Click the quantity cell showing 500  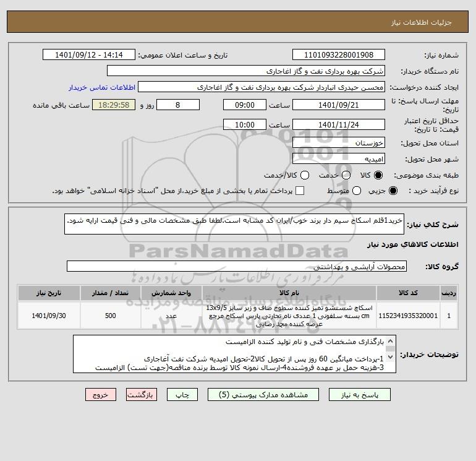pyautogui.click(x=111, y=316)
